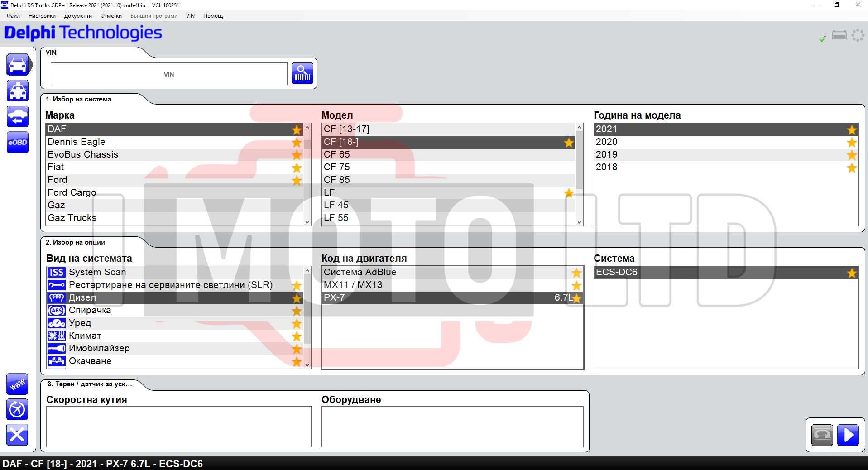868x470 pixels.
Task: Open the technician diagnostics sidebar icon
Action: 18,91
